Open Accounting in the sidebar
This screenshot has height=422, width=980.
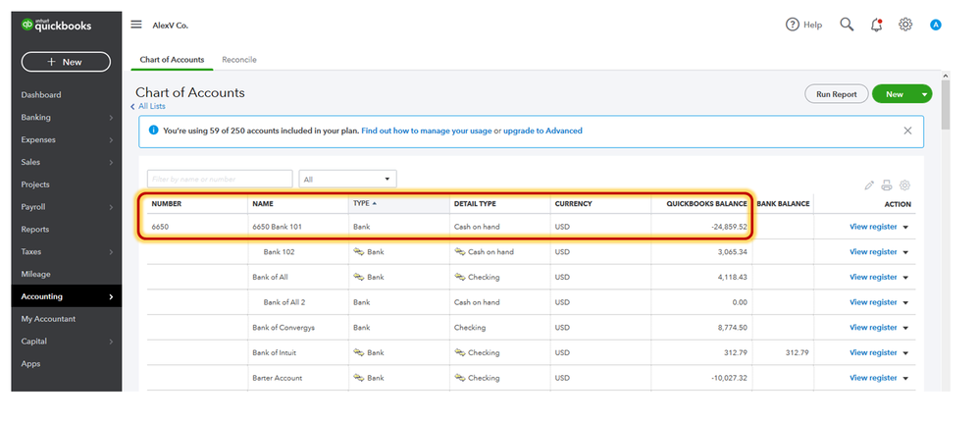pos(67,296)
